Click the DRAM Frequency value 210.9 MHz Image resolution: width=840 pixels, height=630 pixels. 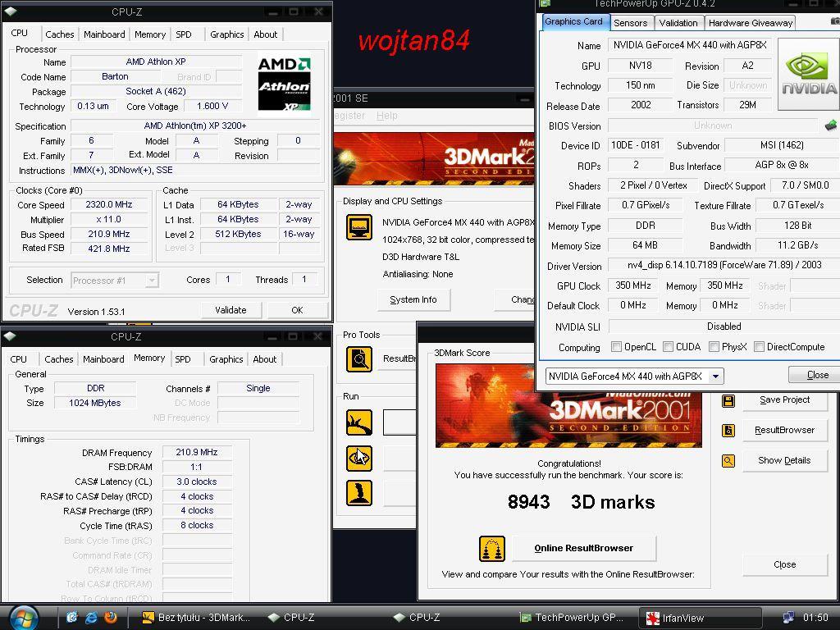(197, 452)
